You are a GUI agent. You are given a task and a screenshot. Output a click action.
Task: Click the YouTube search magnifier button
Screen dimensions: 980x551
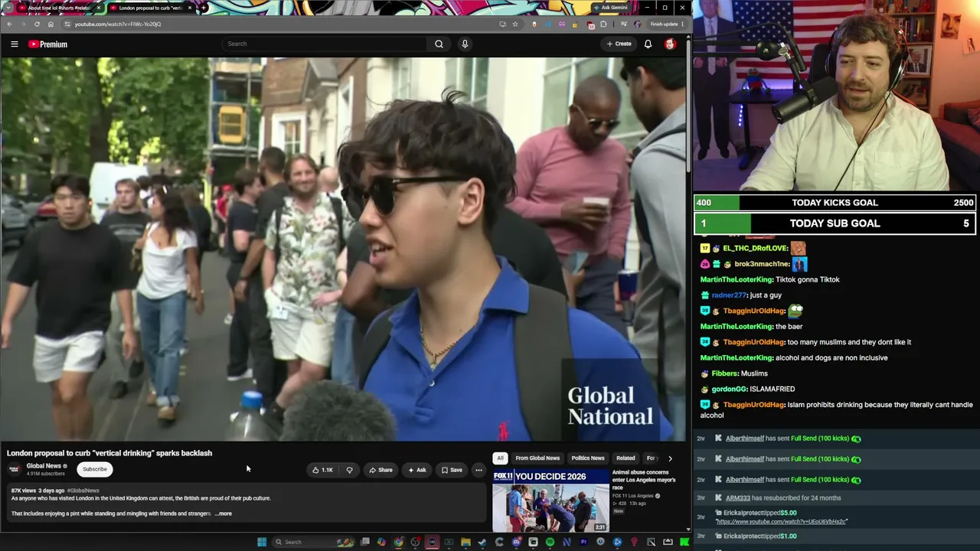(439, 44)
